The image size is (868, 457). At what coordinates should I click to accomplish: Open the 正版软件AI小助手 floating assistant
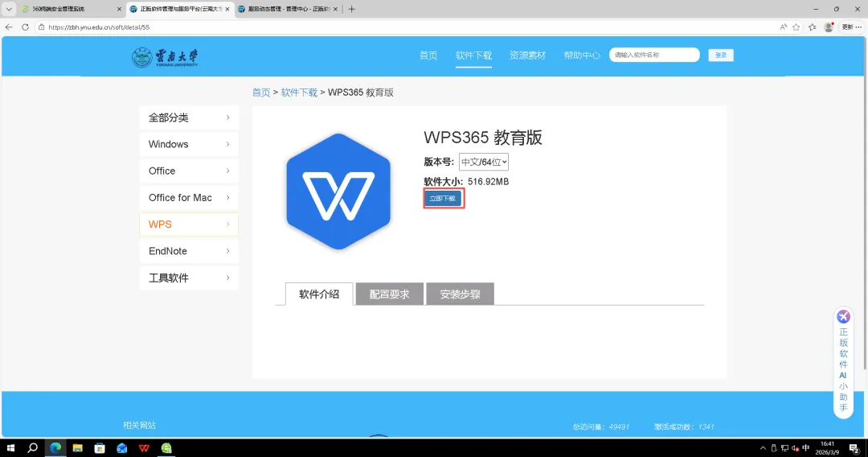[843, 363]
